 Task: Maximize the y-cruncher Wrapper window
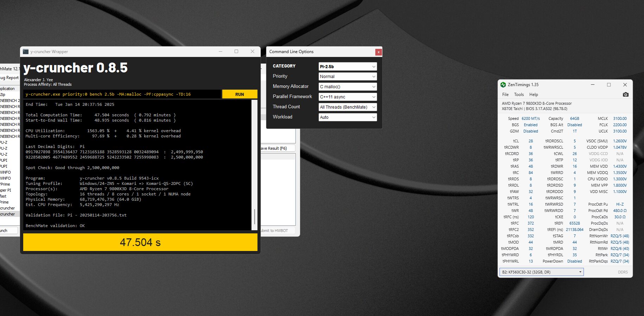(x=236, y=51)
